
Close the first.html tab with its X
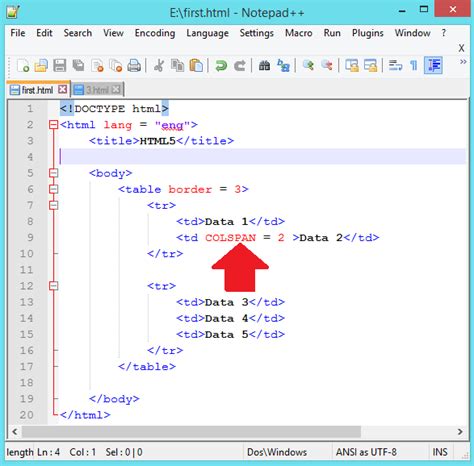[62, 89]
